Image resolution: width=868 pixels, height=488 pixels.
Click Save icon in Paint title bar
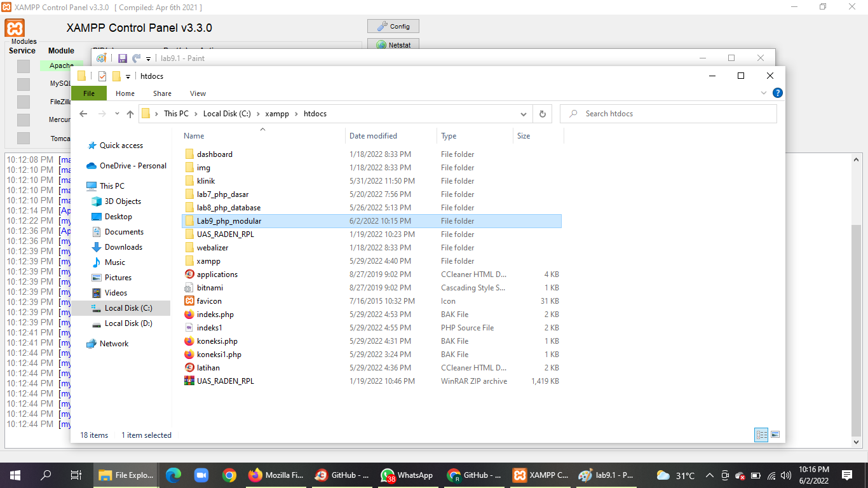[123, 58]
